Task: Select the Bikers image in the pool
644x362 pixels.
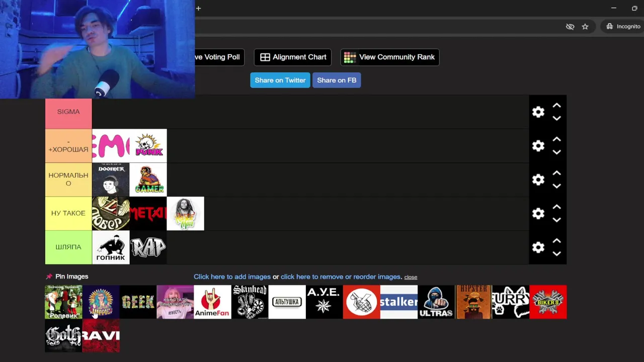Action: pyautogui.click(x=547, y=302)
